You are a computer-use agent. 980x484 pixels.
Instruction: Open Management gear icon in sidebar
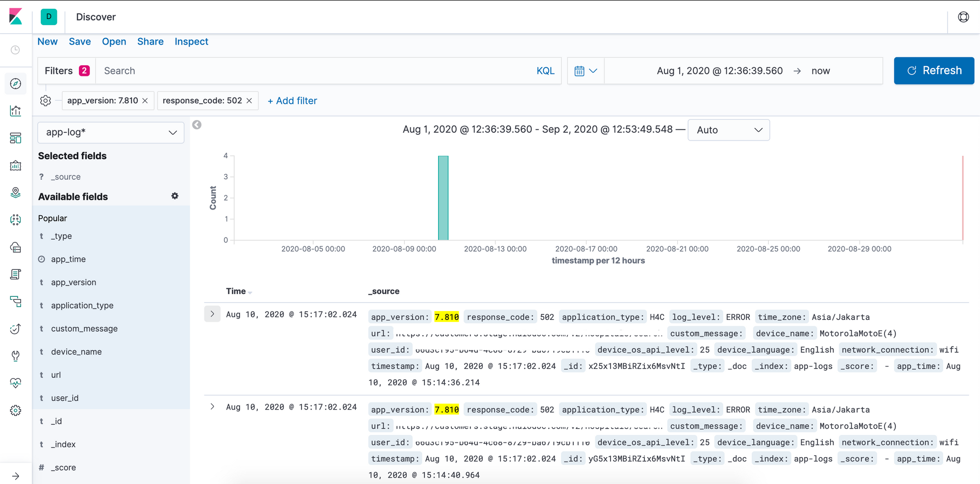tap(16, 411)
